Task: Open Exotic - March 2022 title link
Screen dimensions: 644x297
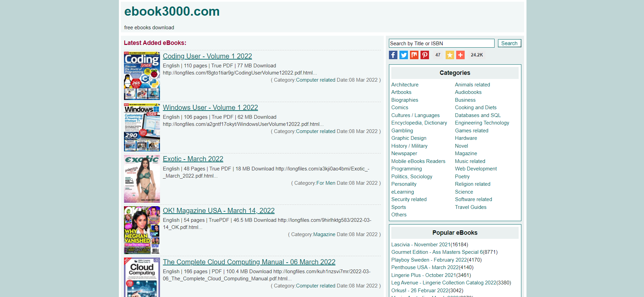Action: (193, 159)
